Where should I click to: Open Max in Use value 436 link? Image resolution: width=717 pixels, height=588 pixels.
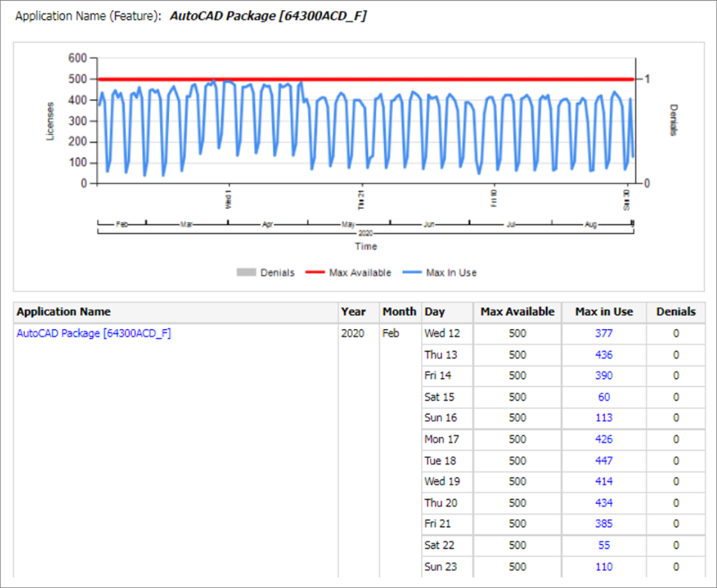coord(603,355)
